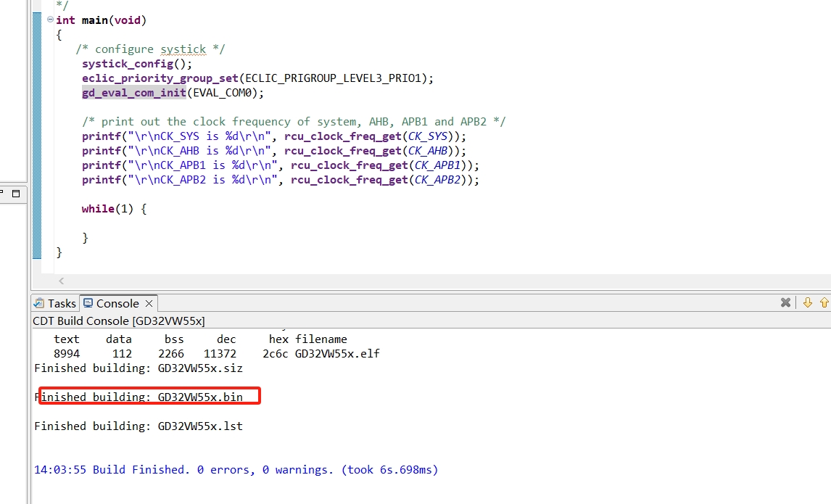Viewport: 831px width, 504px height.
Task: Click the up arrow console toolbar icon
Action: pyautogui.click(x=824, y=302)
